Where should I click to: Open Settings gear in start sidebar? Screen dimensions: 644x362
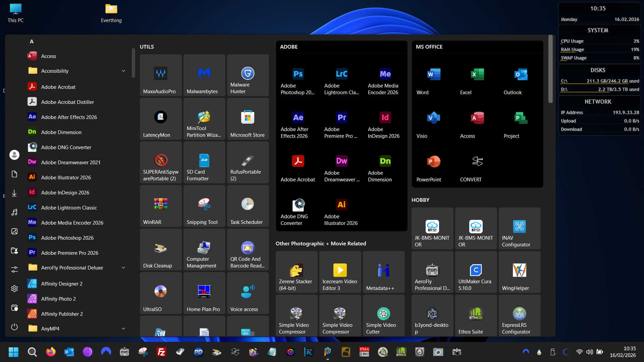tap(14, 289)
